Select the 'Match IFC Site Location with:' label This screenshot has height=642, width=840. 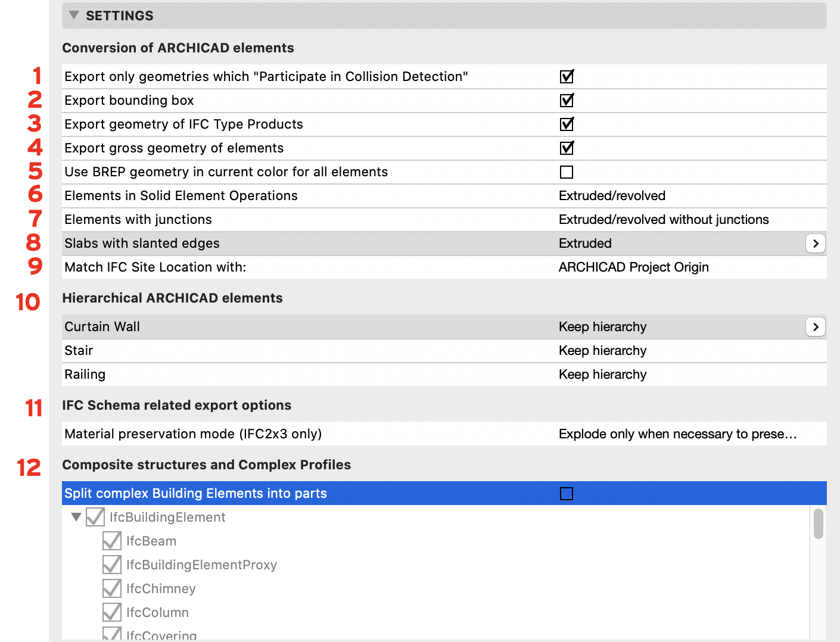pos(155,267)
